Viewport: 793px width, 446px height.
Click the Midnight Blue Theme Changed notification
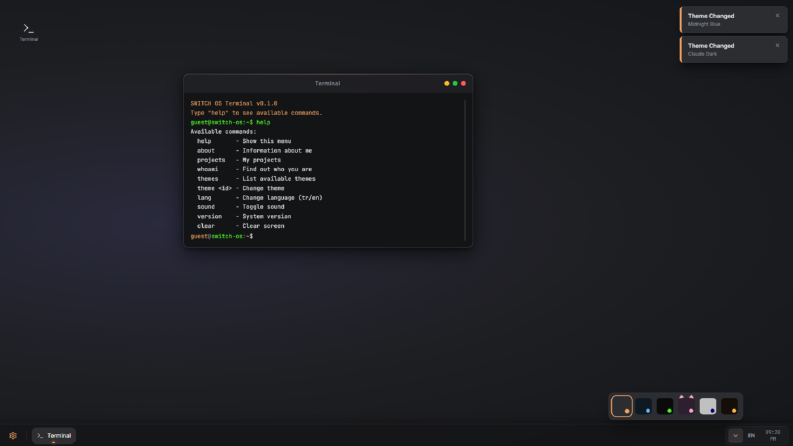coord(733,20)
